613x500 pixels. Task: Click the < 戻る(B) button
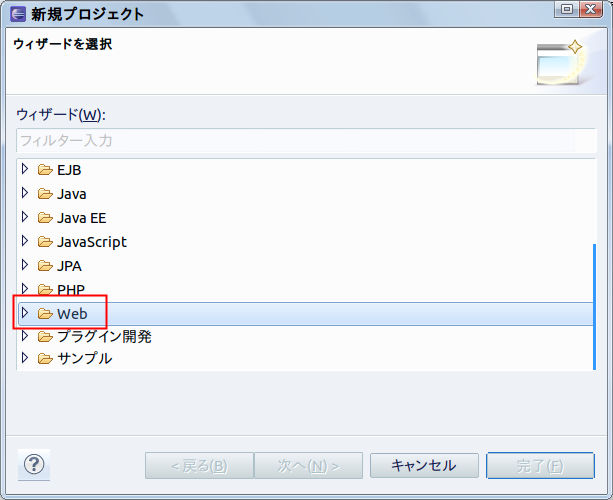pos(199,465)
